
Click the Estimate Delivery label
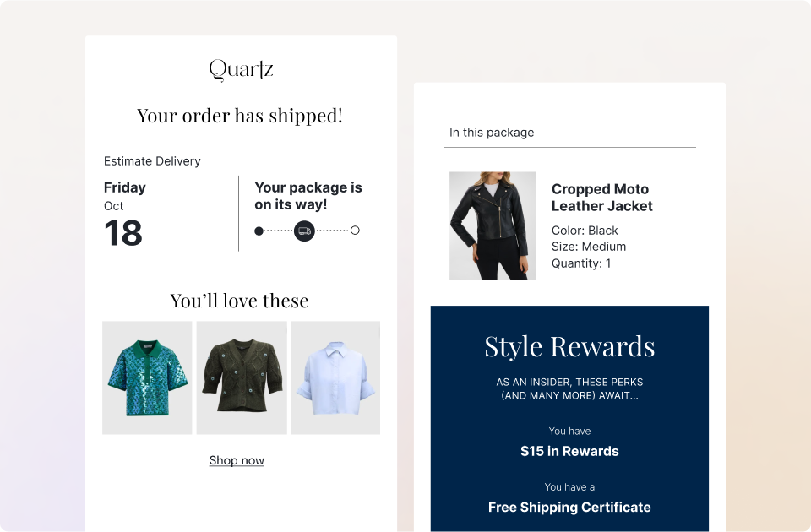click(152, 161)
